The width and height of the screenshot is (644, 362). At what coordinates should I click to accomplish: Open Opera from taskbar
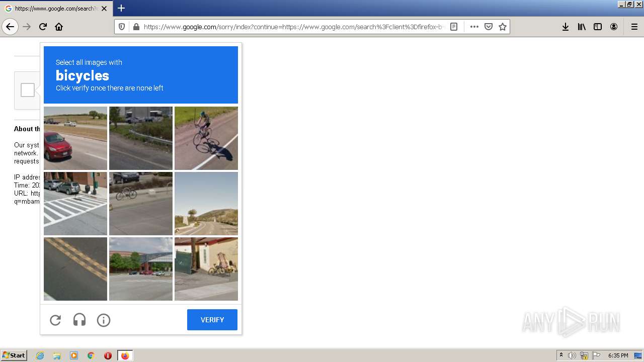tap(108, 355)
